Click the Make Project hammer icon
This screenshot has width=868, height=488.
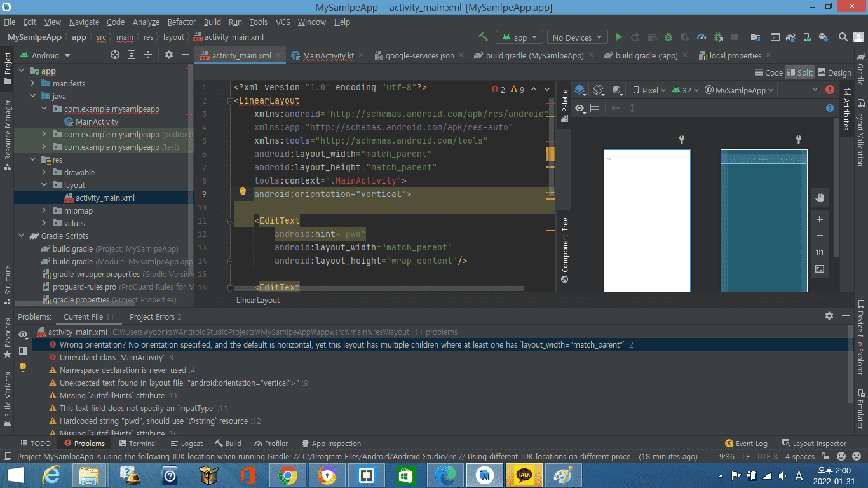[483, 37]
